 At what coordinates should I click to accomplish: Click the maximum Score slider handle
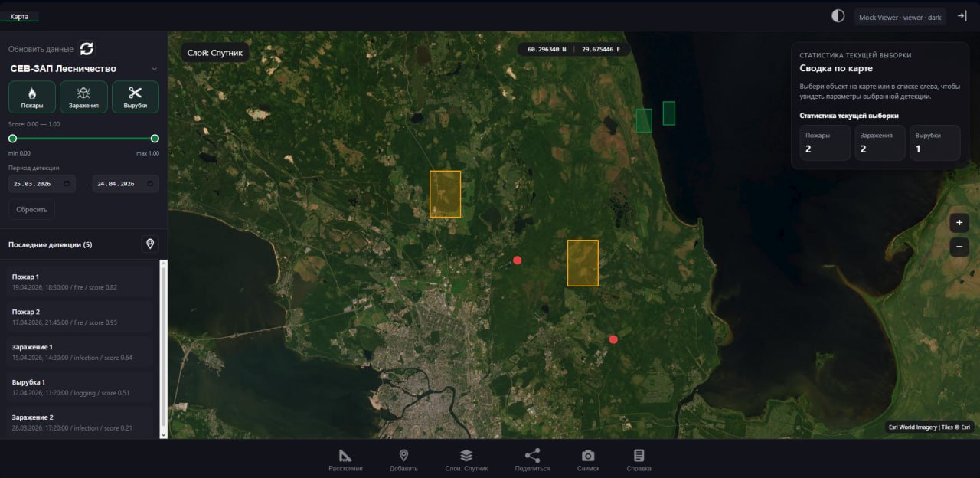(155, 139)
